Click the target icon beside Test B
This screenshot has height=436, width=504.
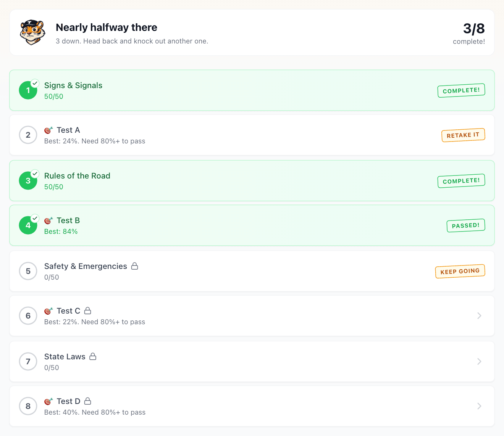[x=48, y=221]
